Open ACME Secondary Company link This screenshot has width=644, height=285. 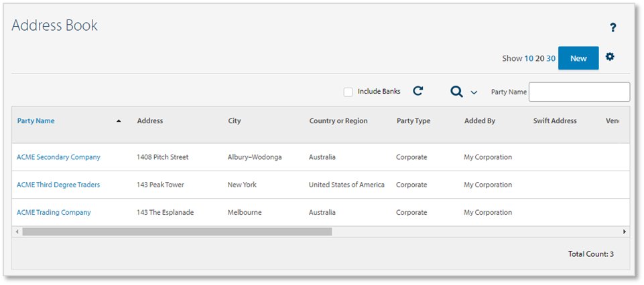58,157
